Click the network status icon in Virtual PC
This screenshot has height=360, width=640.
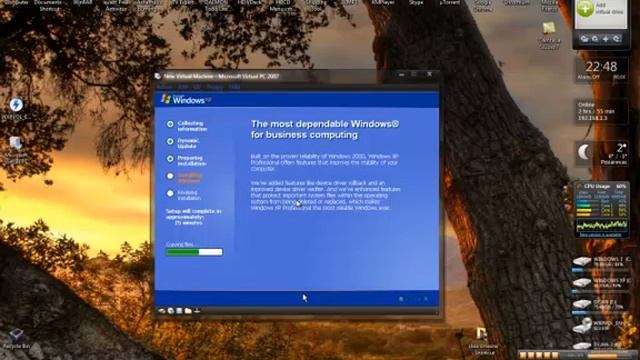point(197,311)
